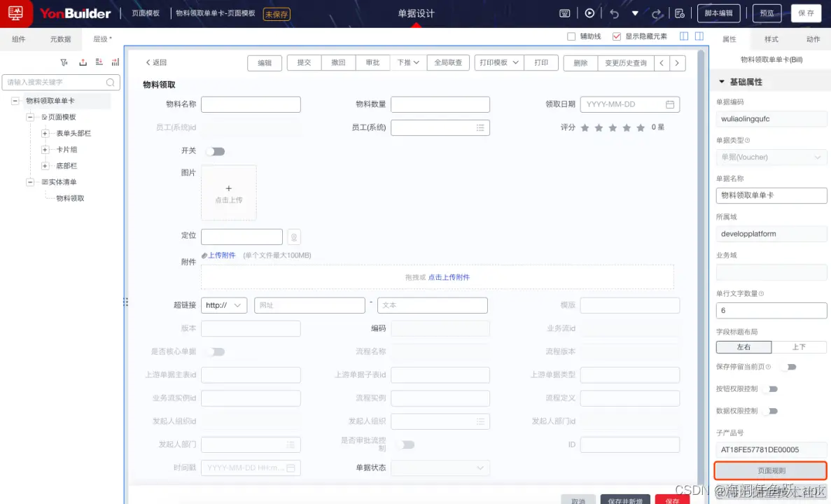The image size is (831, 504).
Task: Switch to the left split layout icon
Action: point(684,36)
